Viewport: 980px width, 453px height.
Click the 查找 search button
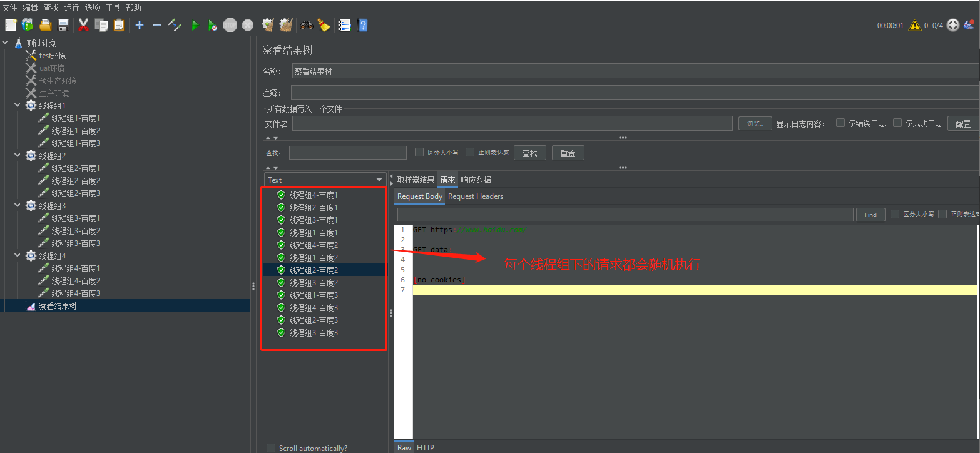click(x=530, y=153)
